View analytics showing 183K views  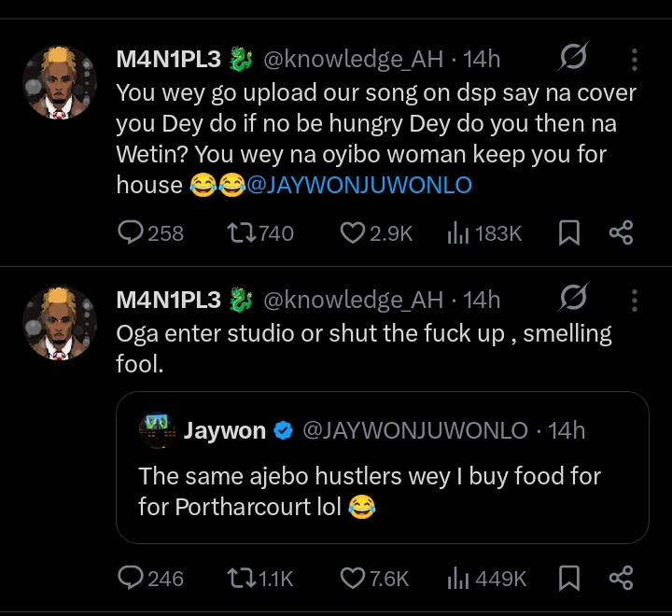[458, 233]
